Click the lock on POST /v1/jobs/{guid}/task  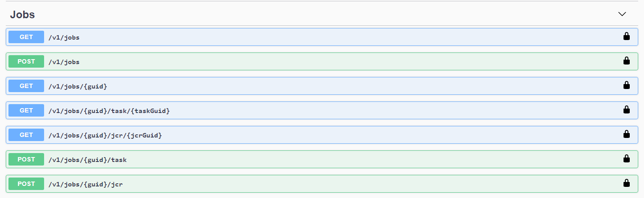coord(626,159)
